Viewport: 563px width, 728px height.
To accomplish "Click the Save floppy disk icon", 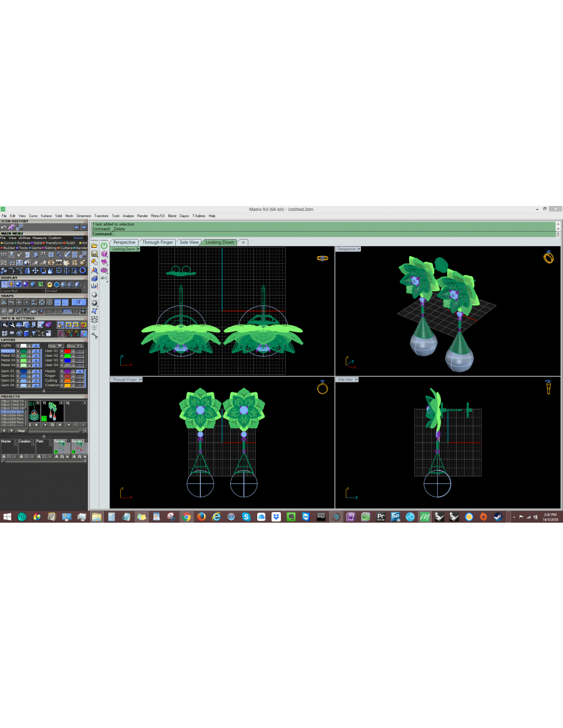I will click(x=94, y=254).
